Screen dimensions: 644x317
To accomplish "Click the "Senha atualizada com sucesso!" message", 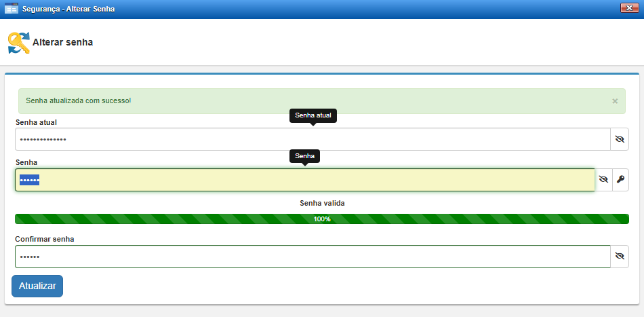I will point(78,100).
